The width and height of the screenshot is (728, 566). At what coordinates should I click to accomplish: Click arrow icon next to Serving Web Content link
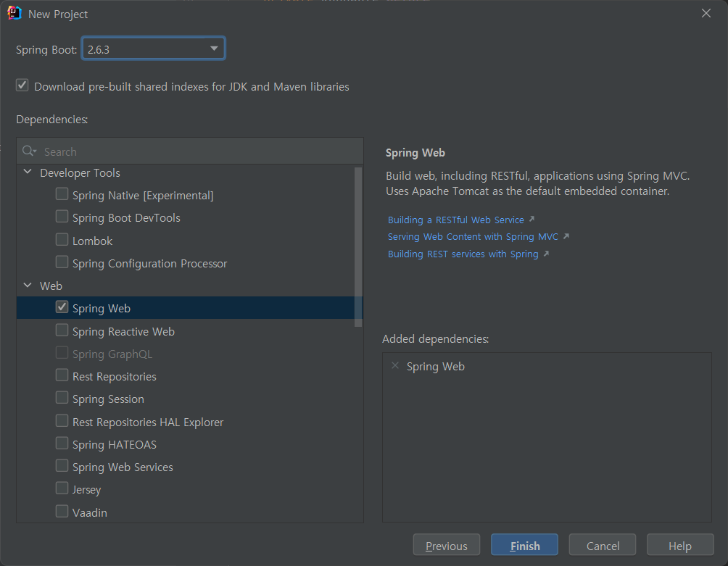(x=566, y=236)
